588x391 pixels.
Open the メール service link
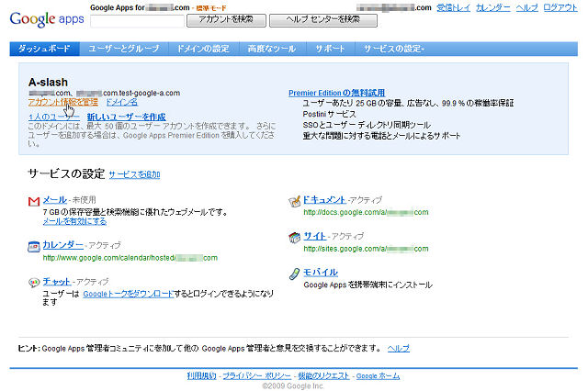[55, 199]
